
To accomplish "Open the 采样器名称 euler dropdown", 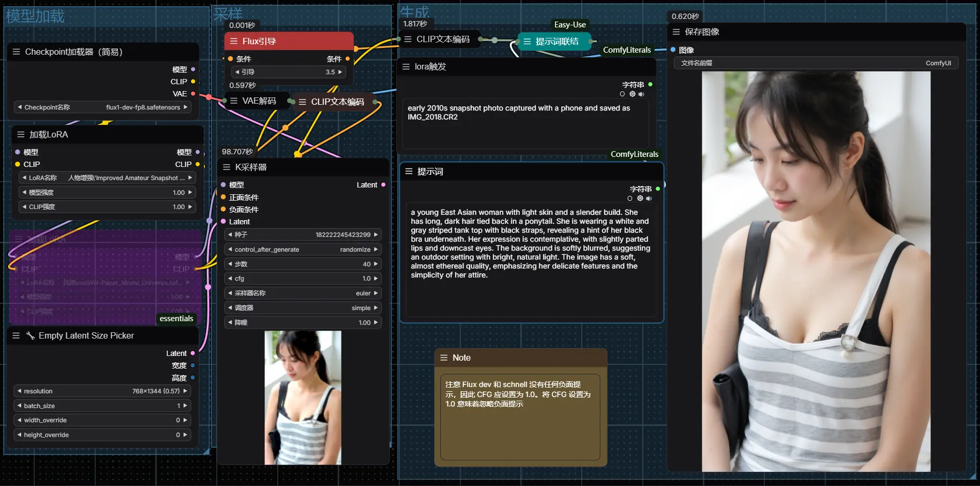I will point(302,293).
